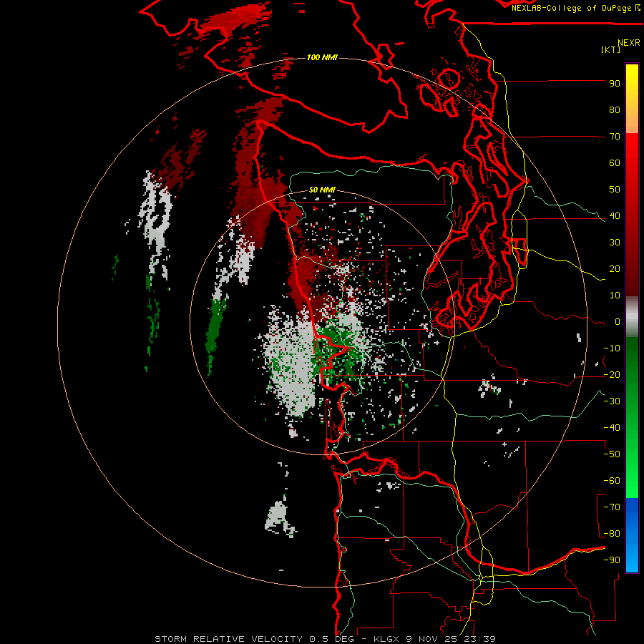The height and width of the screenshot is (644, 644).
Task: Click the gray zero-velocity segment of the color bar
Action: click(632, 317)
